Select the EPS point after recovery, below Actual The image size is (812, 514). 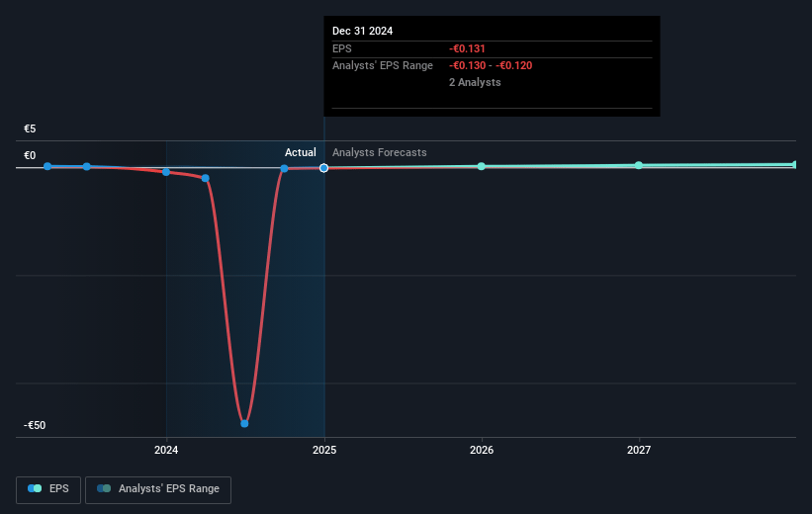pos(284,168)
